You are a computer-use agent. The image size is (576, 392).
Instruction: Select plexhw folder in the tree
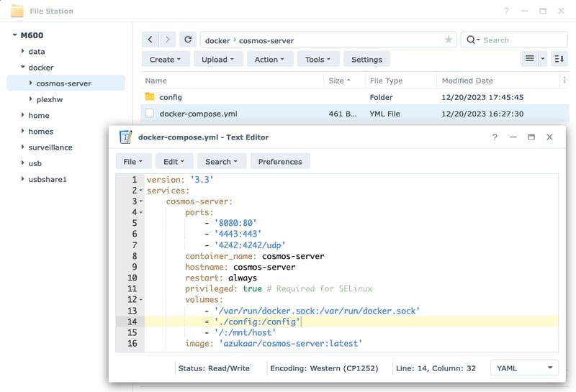(51, 99)
